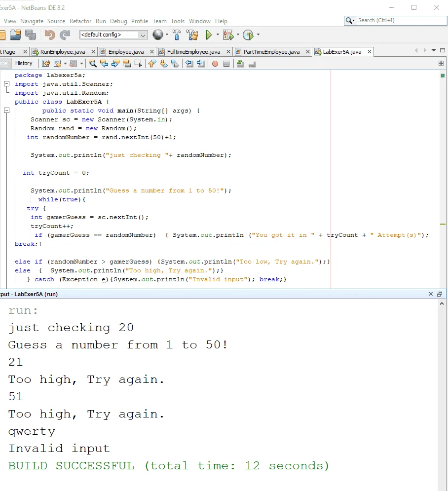Click the Save All icon
Image resolution: width=448 pixels, height=491 pixels.
point(31,35)
